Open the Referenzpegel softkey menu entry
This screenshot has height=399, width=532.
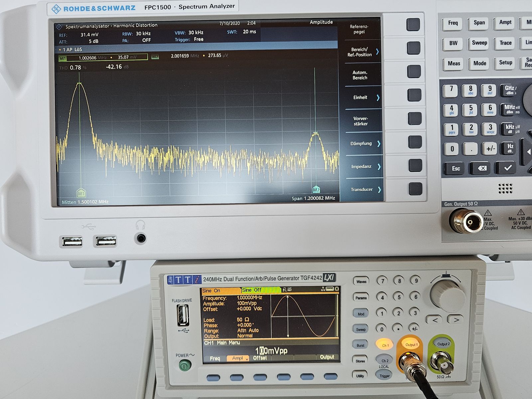coord(359,29)
